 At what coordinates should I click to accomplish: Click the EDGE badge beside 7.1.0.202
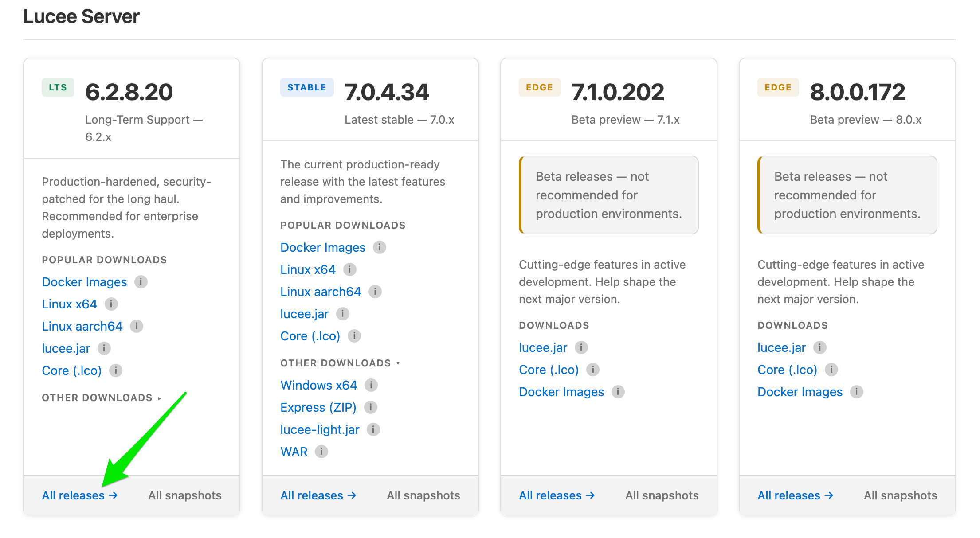540,87
